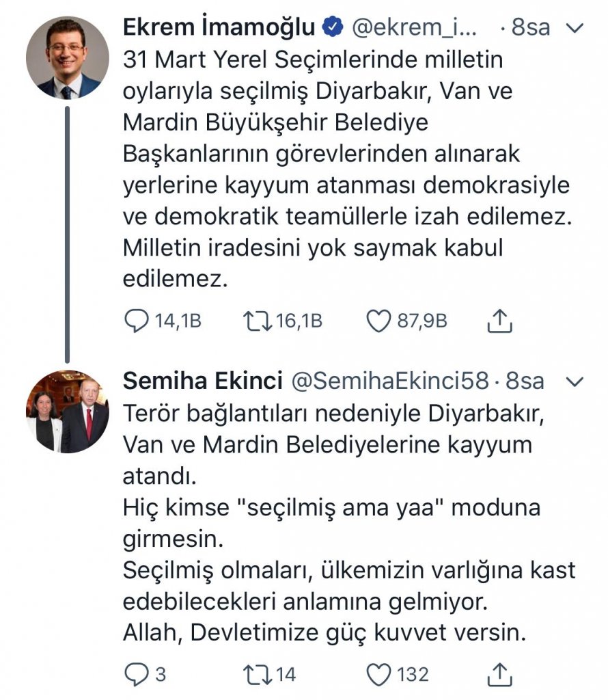Viewport: 608px width, 700px height.
Task: Like Ekrem İmamoğlu's tweet
Action: (378, 321)
